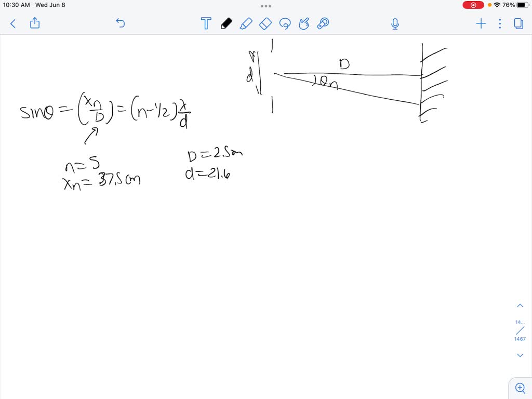Undo the last pen stroke
The width and height of the screenshot is (532, 399).
120,23
